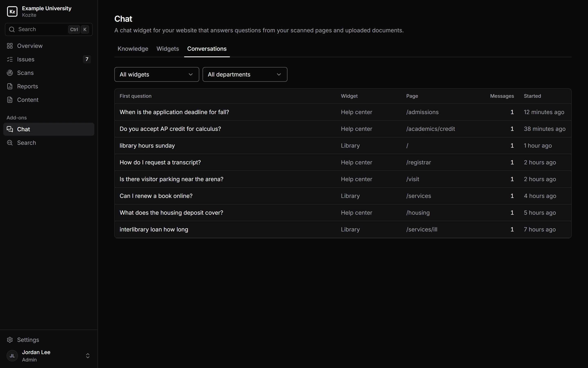The width and height of the screenshot is (588, 368).
Task: Click the /registrar page cell
Action: click(x=418, y=162)
